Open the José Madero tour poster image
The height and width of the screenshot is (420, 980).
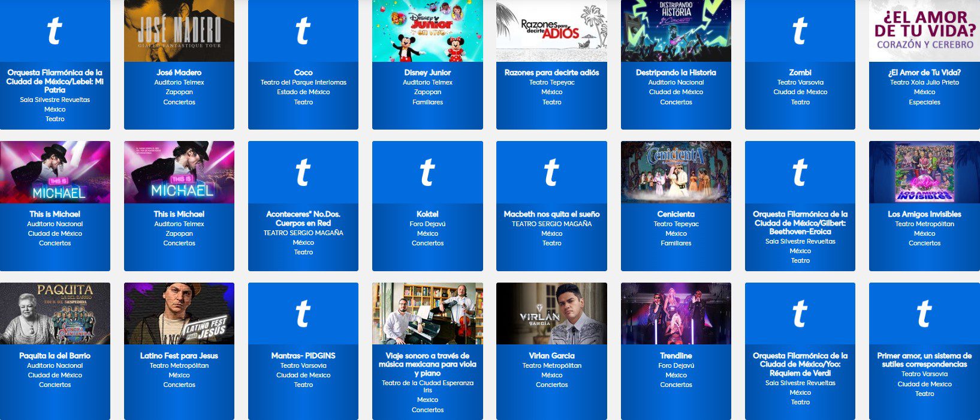tap(179, 31)
